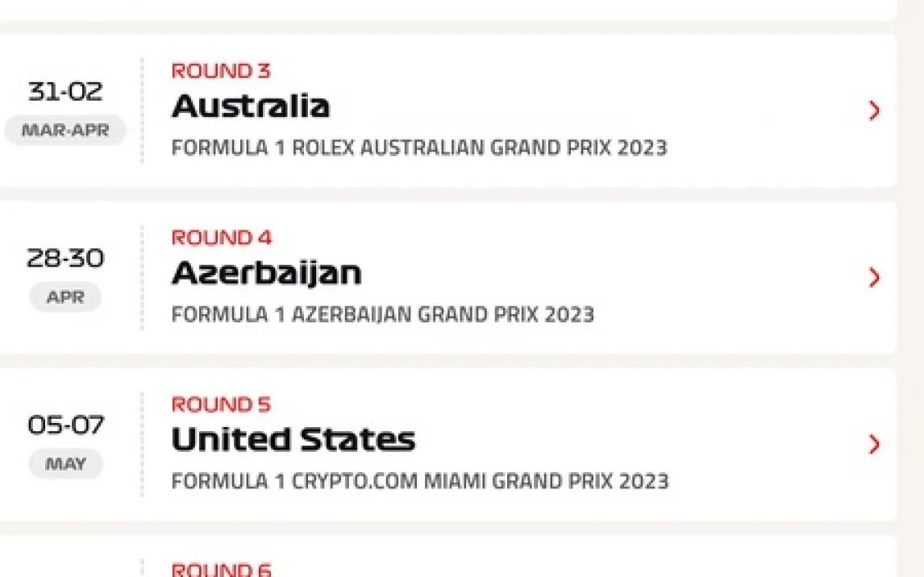Click the ROUND 4 label
924x577 pixels.
222,238
